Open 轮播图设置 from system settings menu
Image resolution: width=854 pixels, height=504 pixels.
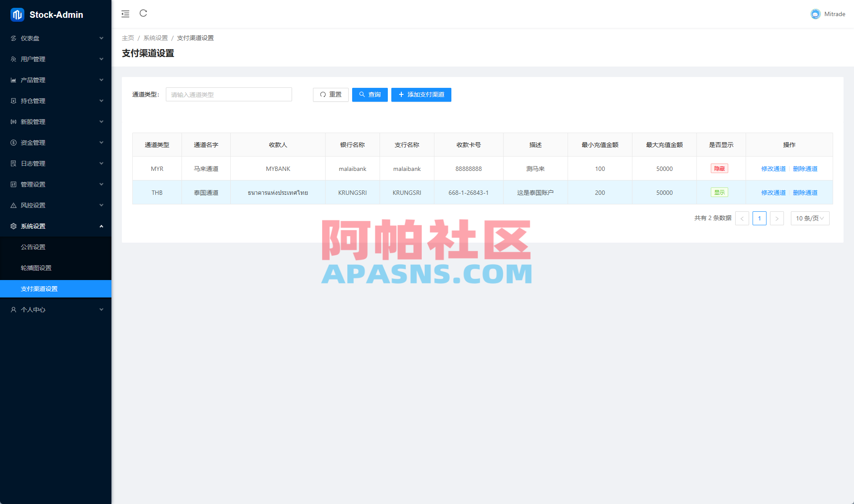(36, 267)
